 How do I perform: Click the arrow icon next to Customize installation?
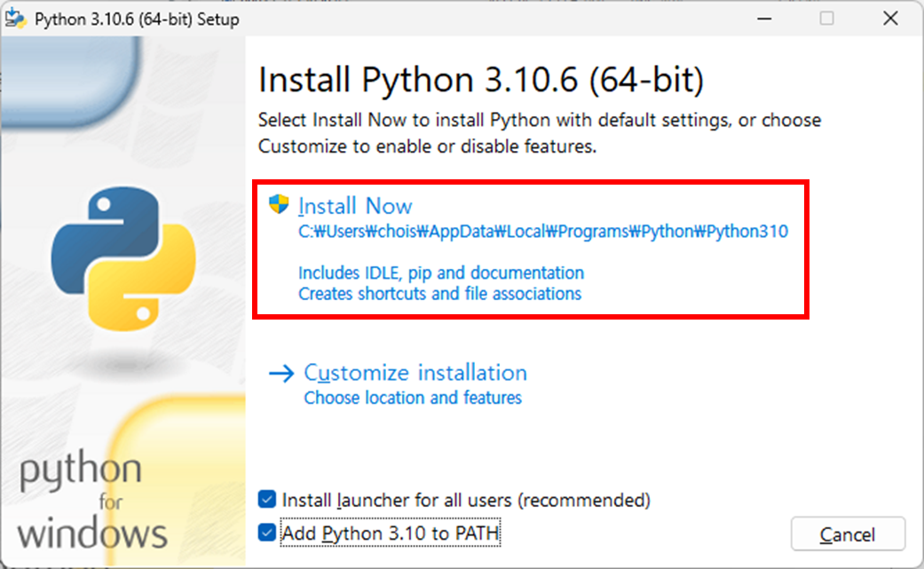[x=281, y=374]
